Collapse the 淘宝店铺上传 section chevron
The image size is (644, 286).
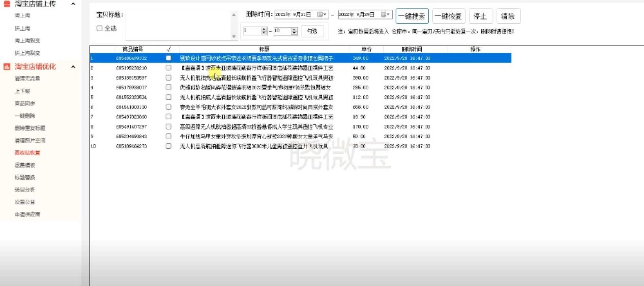(x=73, y=4)
